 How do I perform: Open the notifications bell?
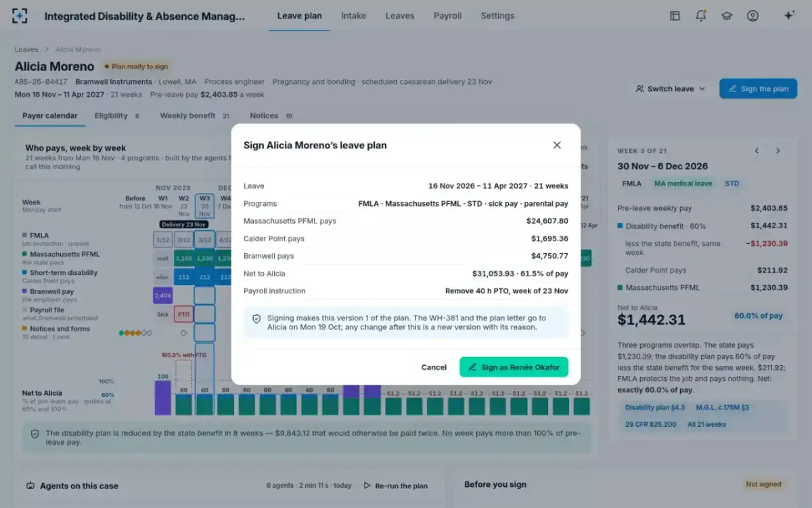pyautogui.click(x=700, y=16)
